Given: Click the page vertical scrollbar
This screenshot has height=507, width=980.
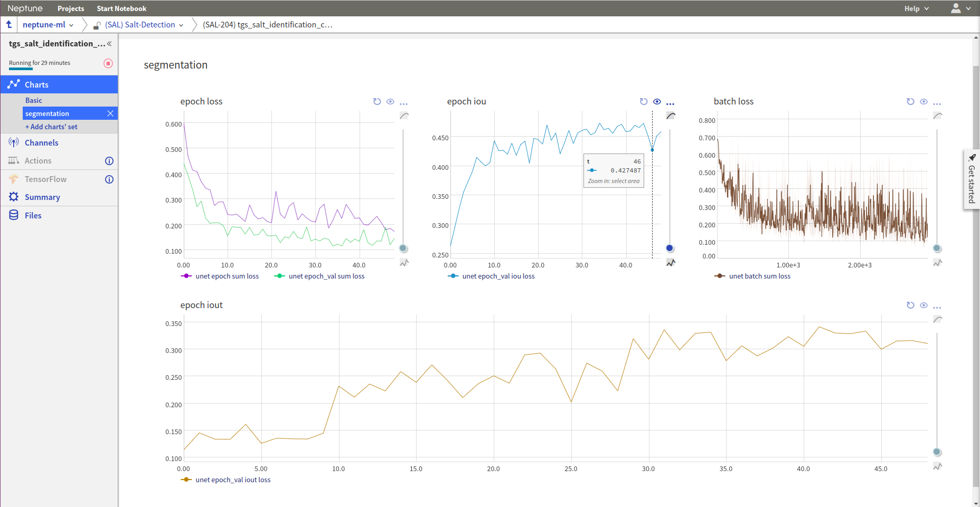Looking at the screenshot, I should click(976, 277).
